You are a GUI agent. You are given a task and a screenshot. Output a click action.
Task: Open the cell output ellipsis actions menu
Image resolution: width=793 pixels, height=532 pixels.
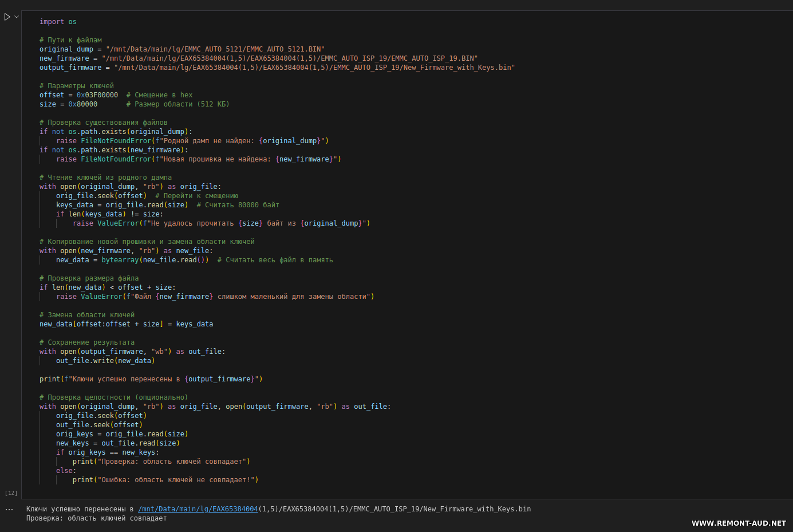click(9, 509)
